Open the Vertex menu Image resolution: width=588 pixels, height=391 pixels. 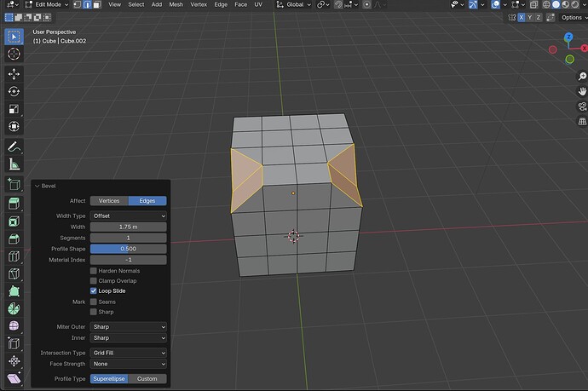click(x=199, y=4)
